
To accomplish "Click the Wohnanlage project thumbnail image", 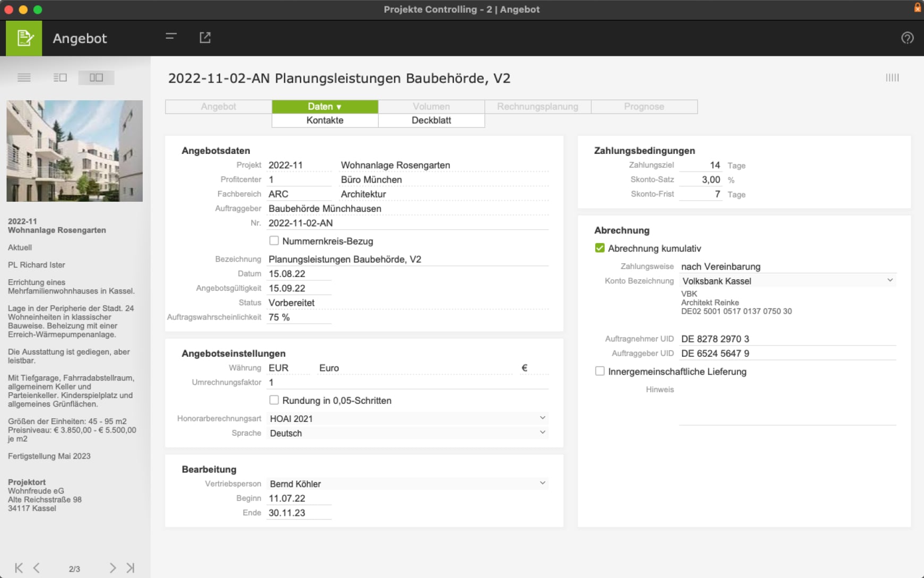I will [74, 151].
